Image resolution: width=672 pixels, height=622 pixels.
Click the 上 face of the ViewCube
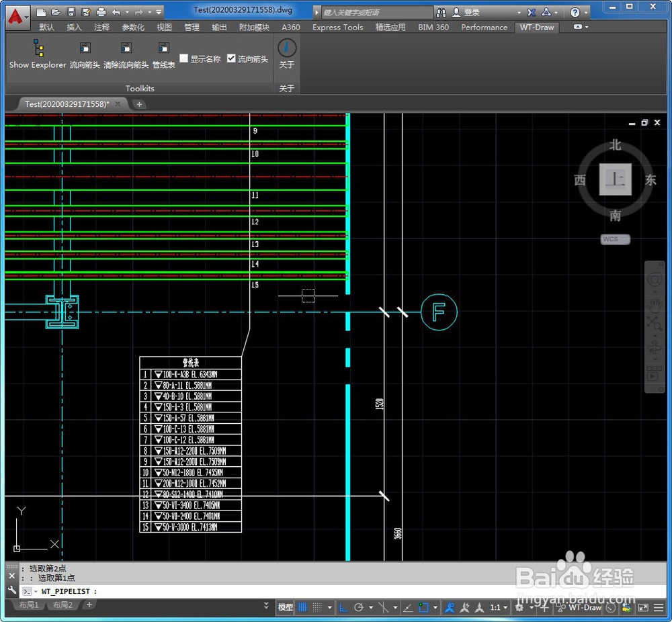[615, 179]
